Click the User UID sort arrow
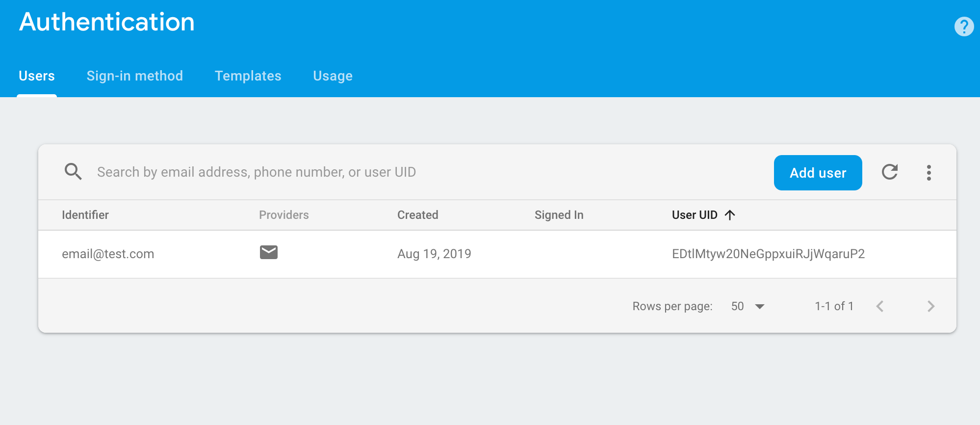980x425 pixels. click(730, 215)
